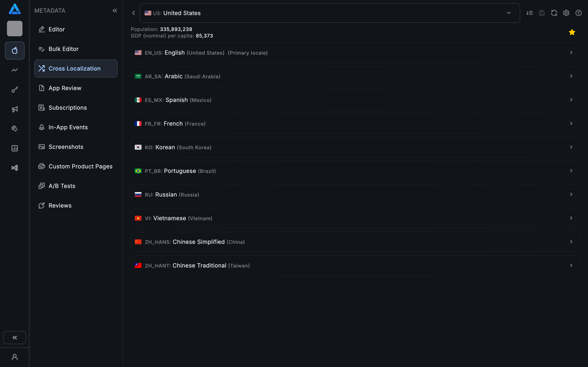Expand the AR_SA Arabic locale row
The height and width of the screenshot is (367, 588).
(x=356, y=76)
